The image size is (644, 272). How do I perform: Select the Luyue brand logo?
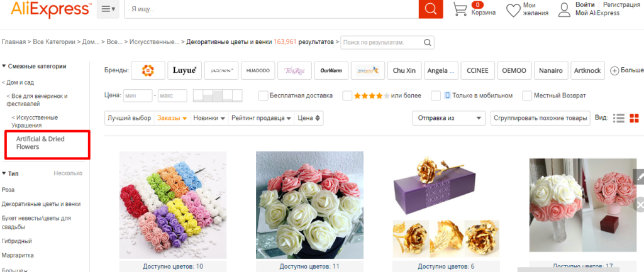(x=185, y=71)
